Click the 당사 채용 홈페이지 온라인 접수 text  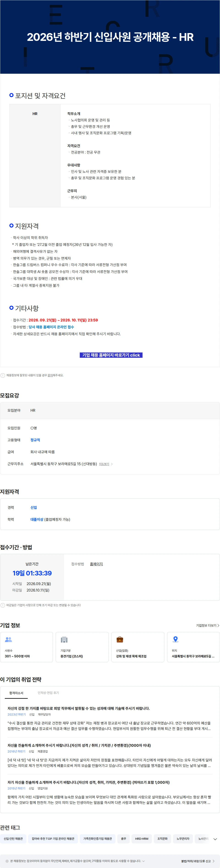pos(51,327)
